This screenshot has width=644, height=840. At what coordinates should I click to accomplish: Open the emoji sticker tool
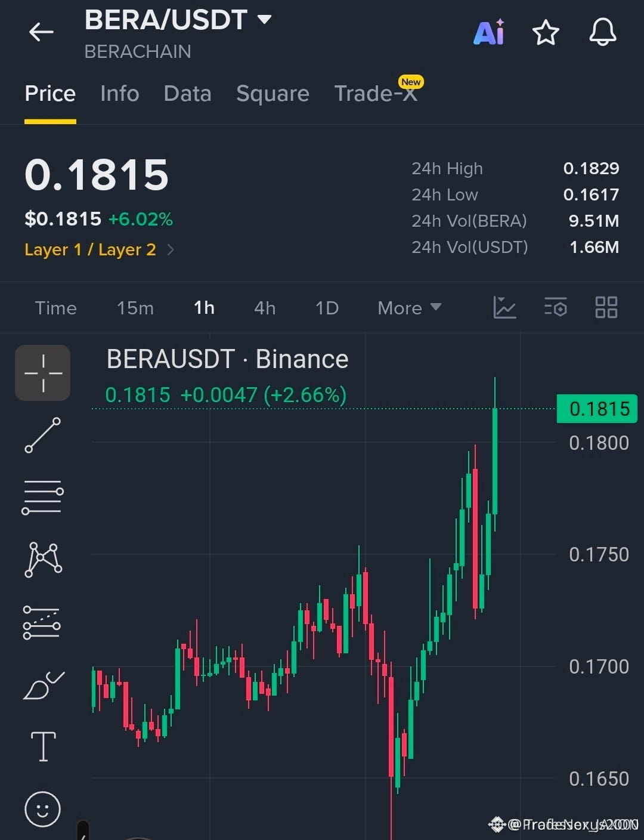tap(43, 809)
